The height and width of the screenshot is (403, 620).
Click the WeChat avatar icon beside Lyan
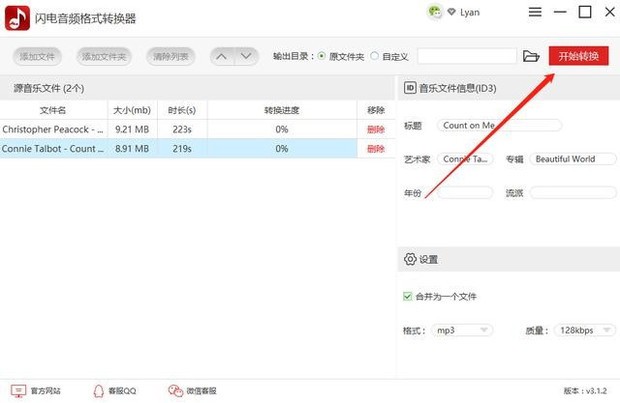coord(435,12)
